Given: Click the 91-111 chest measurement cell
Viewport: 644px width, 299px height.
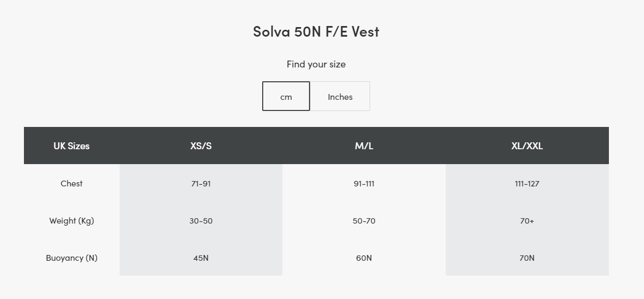Looking at the screenshot, I should pyautogui.click(x=364, y=184).
